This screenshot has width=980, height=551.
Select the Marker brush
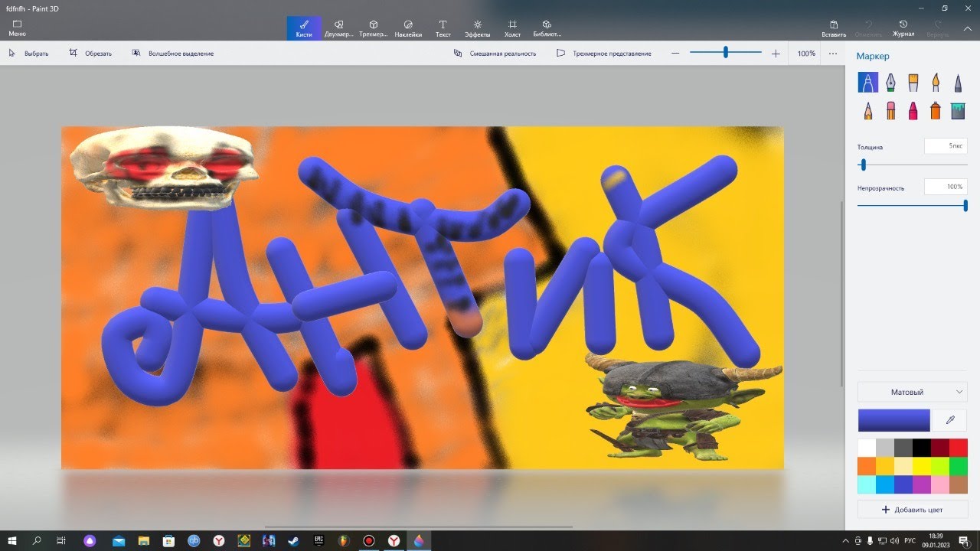(868, 82)
